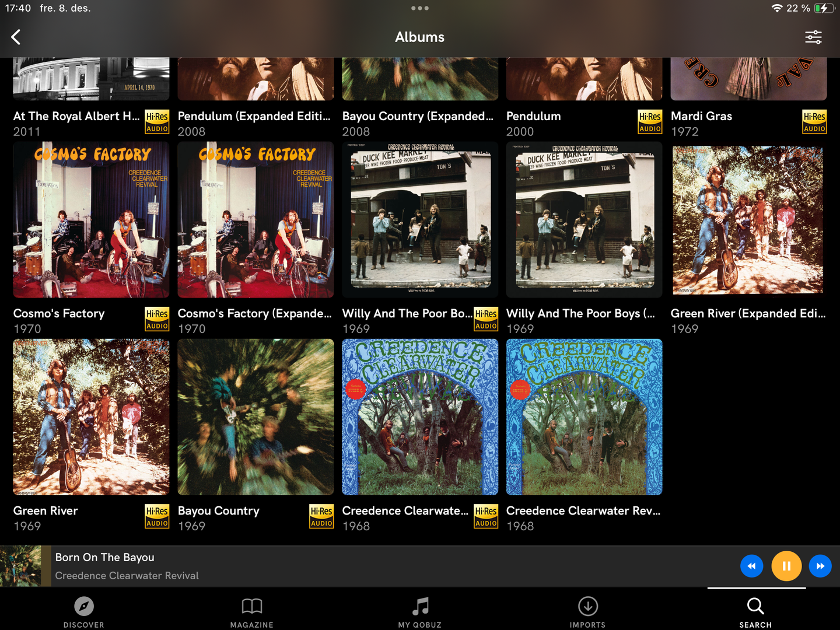840x630 pixels.
Task: Tap the year '2011' under Royal Albert Hall
Action: (x=27, y=132)
